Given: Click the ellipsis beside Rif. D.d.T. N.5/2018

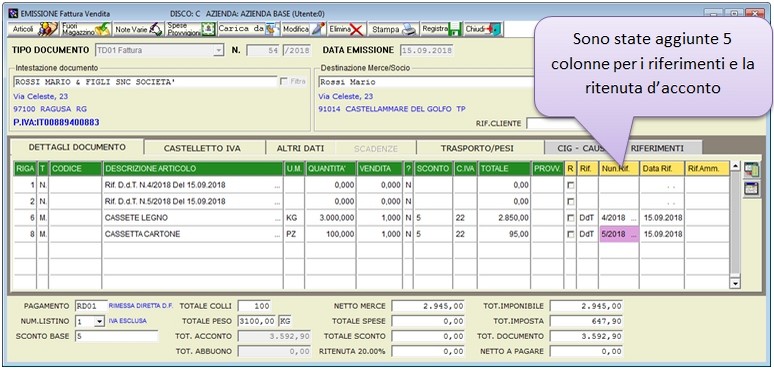Looking at the screenshot, I should pyautogui.click(x=278, y=202).
